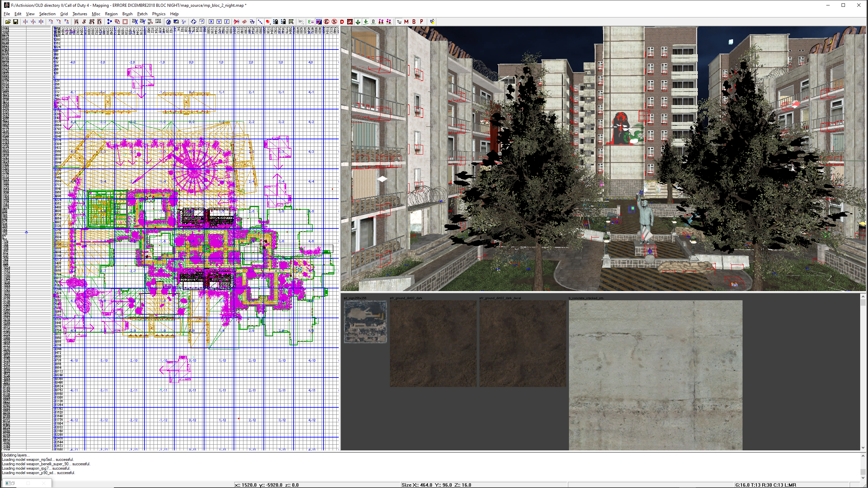Viewport: 868px width, 488px height.
Task: Click the TEX FLIP X icon
Action: [135, 22]
